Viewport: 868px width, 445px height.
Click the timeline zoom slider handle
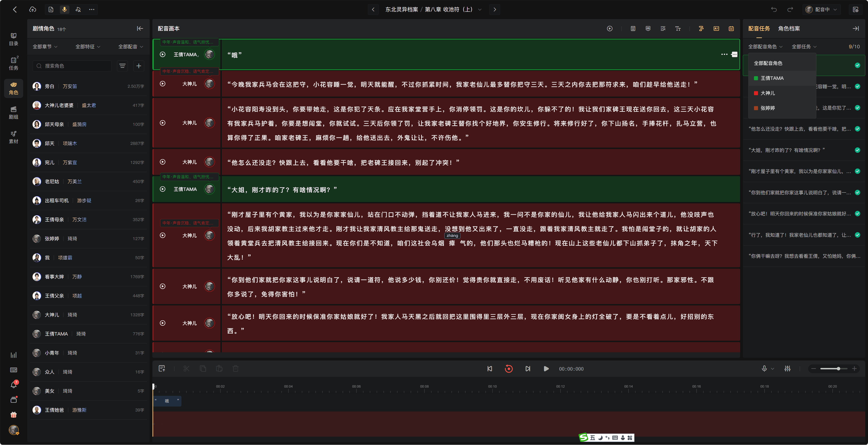point(838,369)
